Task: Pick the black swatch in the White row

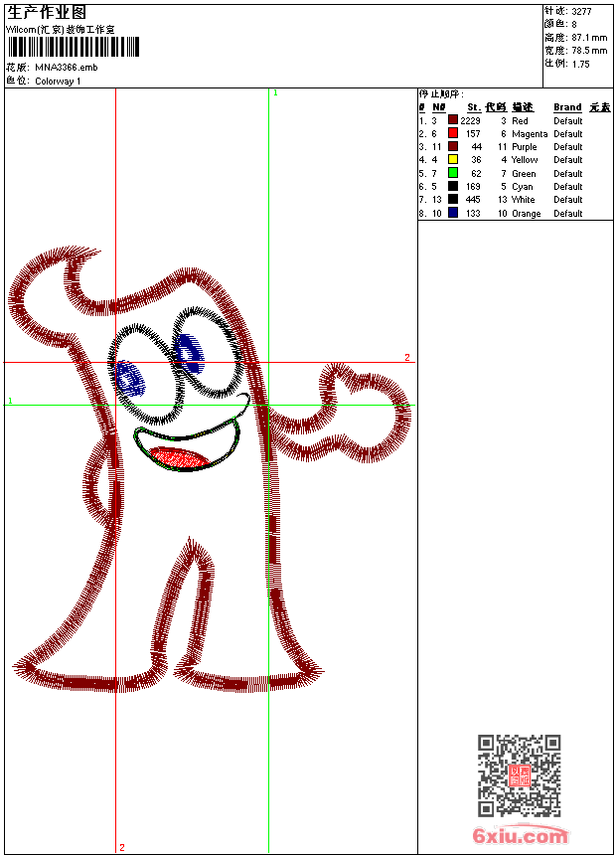Action: click(453, 199)
